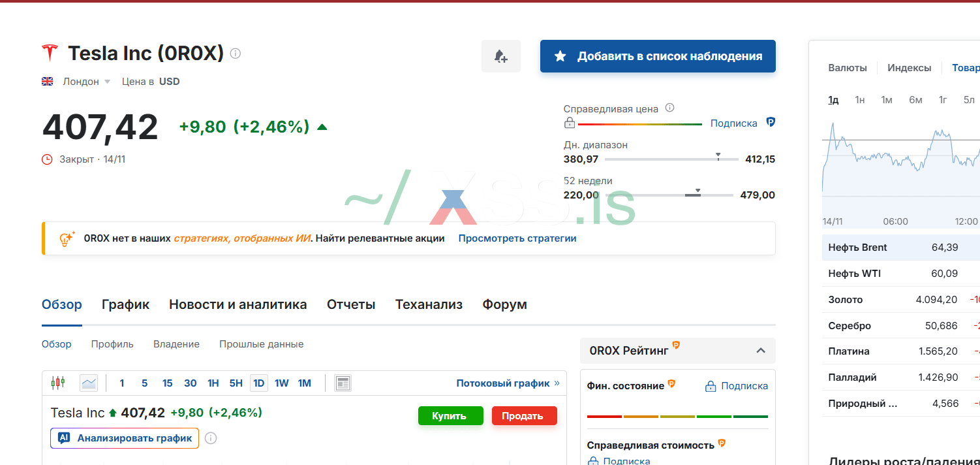The image size is (980, 465).
Task: Switch to the line chart icon
Action: (x=89, y=383)
